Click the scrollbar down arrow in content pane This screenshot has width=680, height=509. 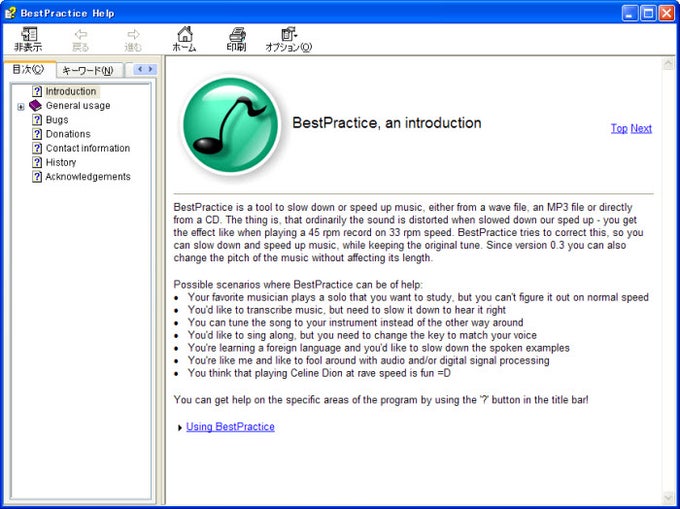(x=668, y=498)
